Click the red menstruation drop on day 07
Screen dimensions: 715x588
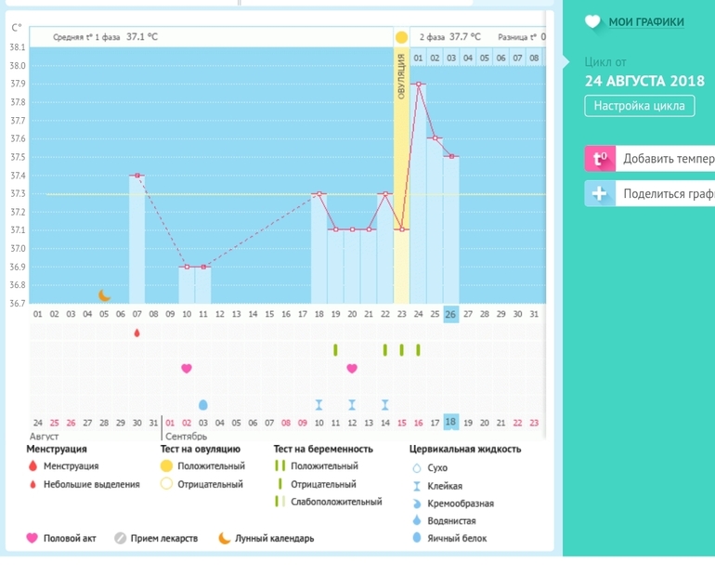point(137,333)
